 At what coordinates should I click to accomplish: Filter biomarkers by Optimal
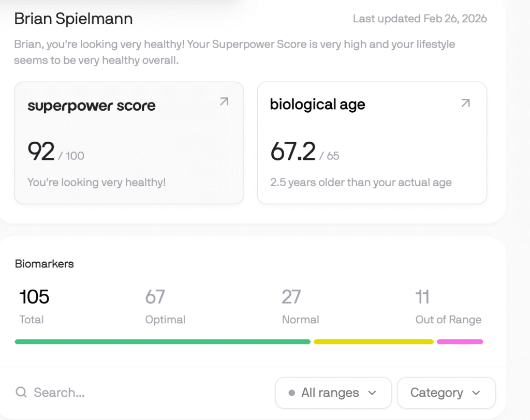(x=165, y=307)
